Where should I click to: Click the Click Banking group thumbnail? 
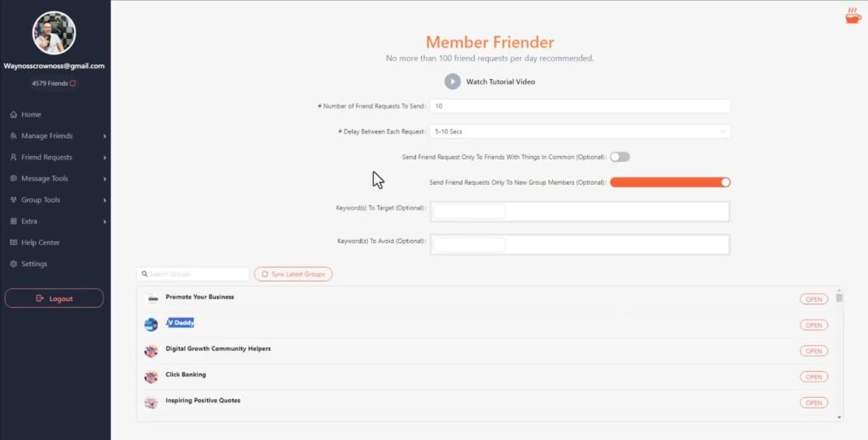tap(151, 377)
